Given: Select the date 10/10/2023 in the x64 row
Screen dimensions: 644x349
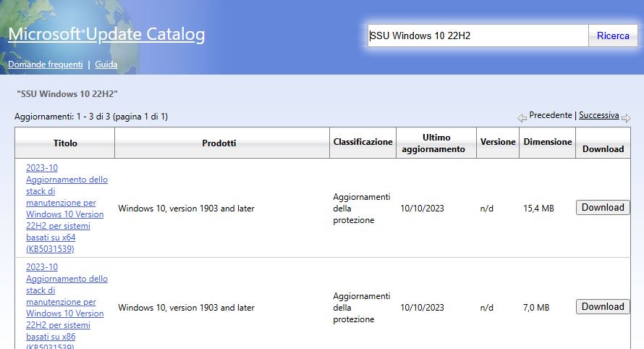Looking at the screenshot, I should (422, 209).
